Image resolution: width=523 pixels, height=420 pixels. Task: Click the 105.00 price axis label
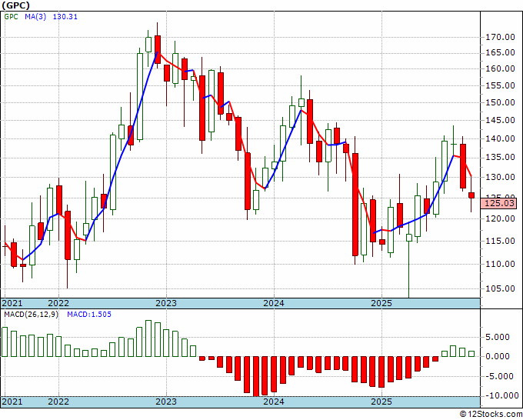499,288
